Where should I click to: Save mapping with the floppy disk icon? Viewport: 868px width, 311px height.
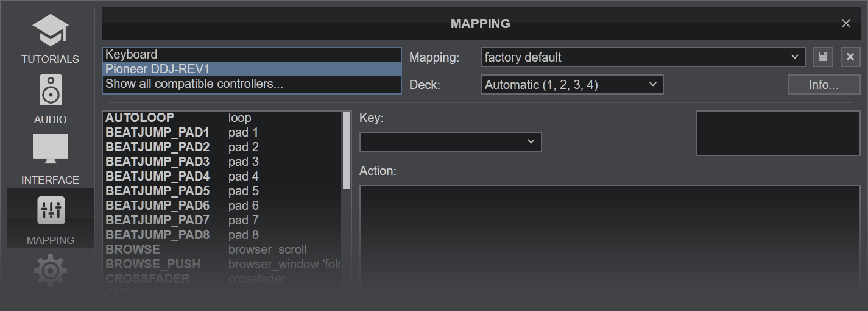pyautogui.click(x=823, y=57)
